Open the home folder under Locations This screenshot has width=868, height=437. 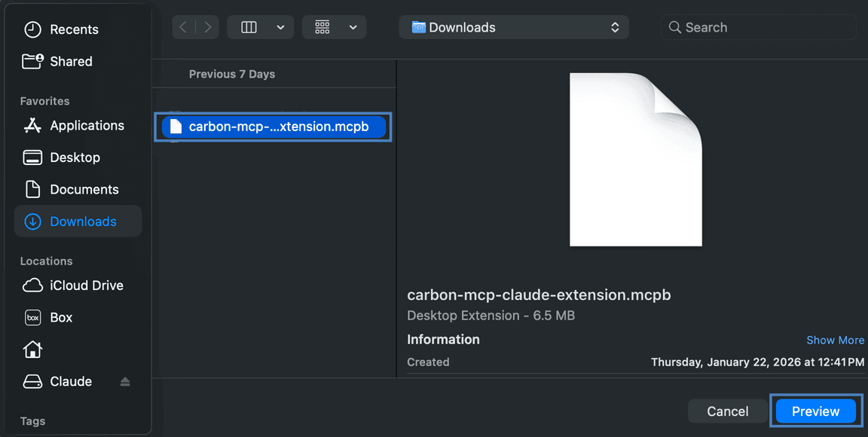32,350
